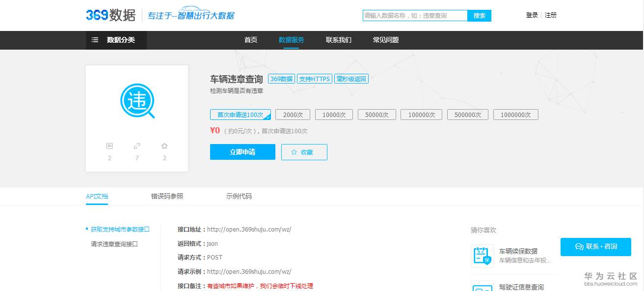Click the POST request method value
Viewport: 644px width, 291px height.
[x=215, y=258]
